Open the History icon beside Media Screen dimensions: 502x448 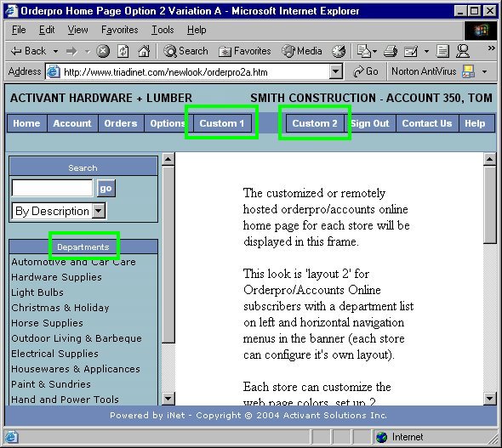[x=338, y=51]
